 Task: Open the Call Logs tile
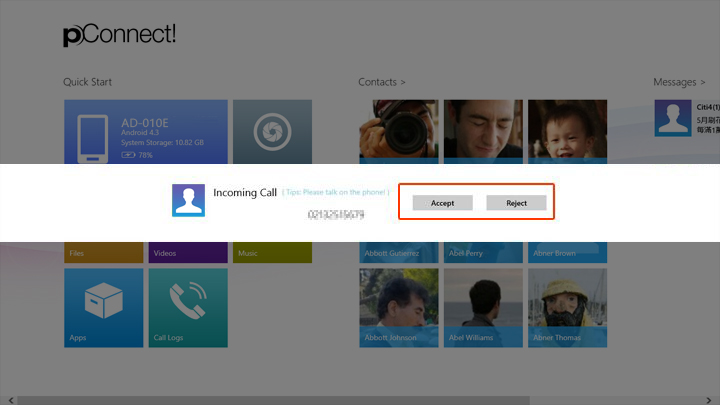pyautogui.click(x=188, y=307)
